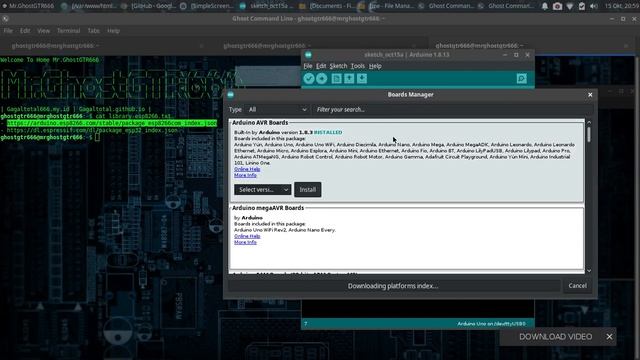Click the Open sketch icon in Arduino toolbar
The width and height of the screenshot is (640, 360).
349,78
